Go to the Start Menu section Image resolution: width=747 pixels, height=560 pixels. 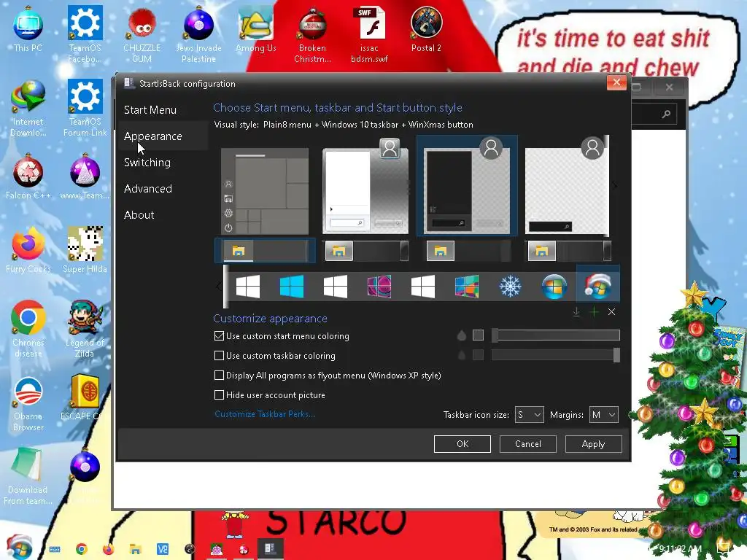150,110
